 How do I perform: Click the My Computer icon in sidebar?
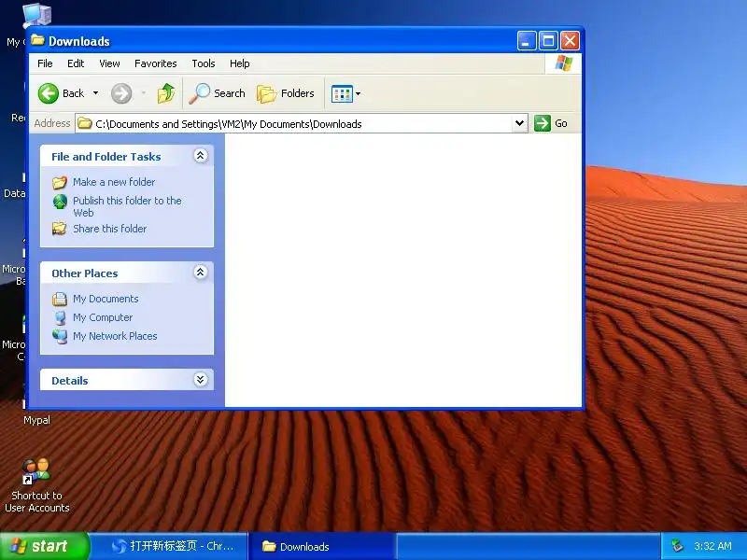pos(60,317)
